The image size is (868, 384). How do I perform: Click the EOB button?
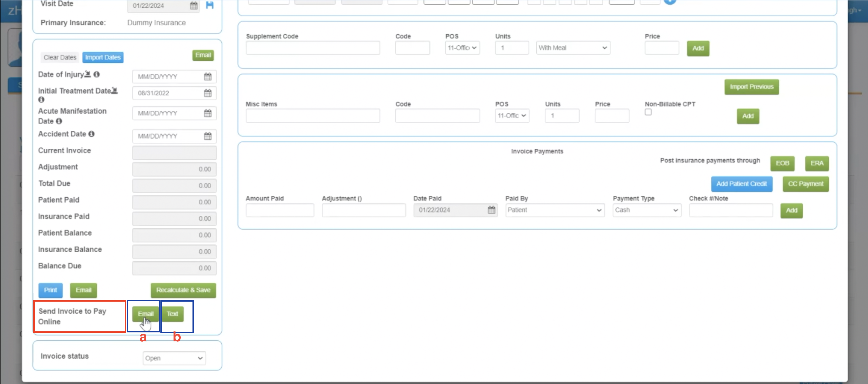pyautogui.click(x=782, y=164)
